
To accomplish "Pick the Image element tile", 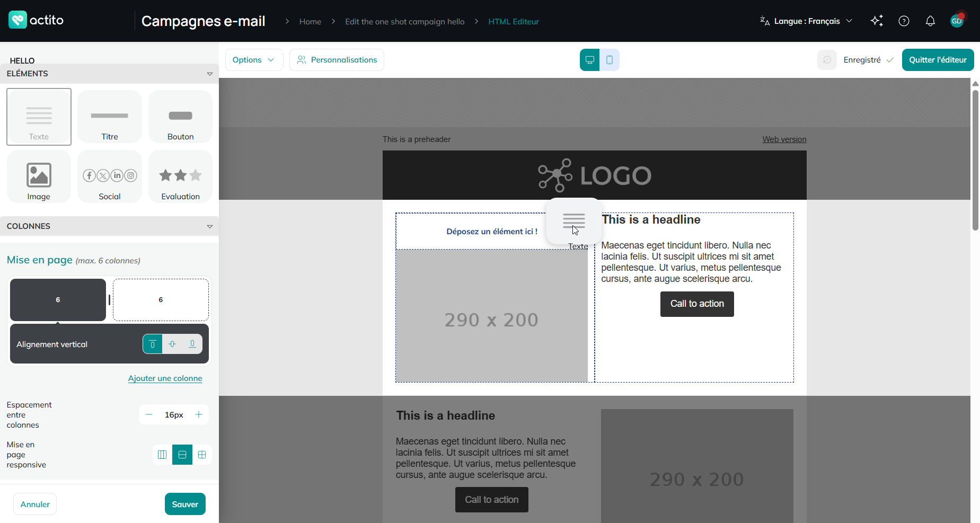I will pyautogui.click(x=39, y=176).
